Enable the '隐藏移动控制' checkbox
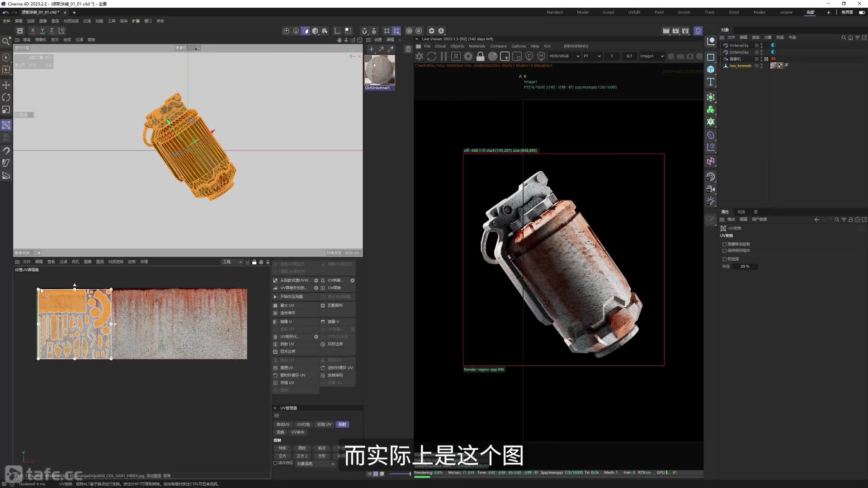Screen dimensions: 868x488 tap(724, 244)
